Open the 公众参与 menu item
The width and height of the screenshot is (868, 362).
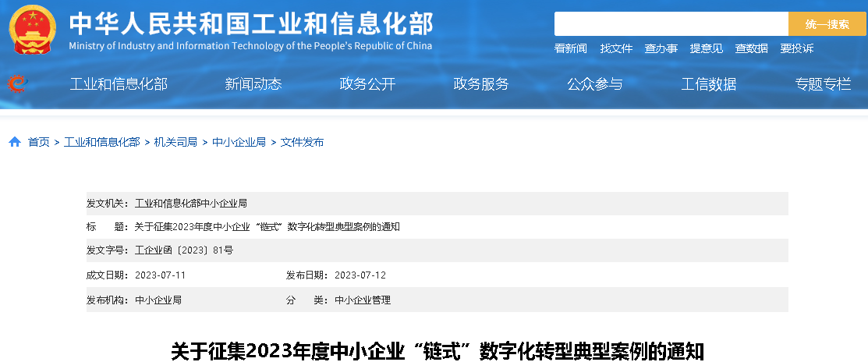tap(595, 84)
